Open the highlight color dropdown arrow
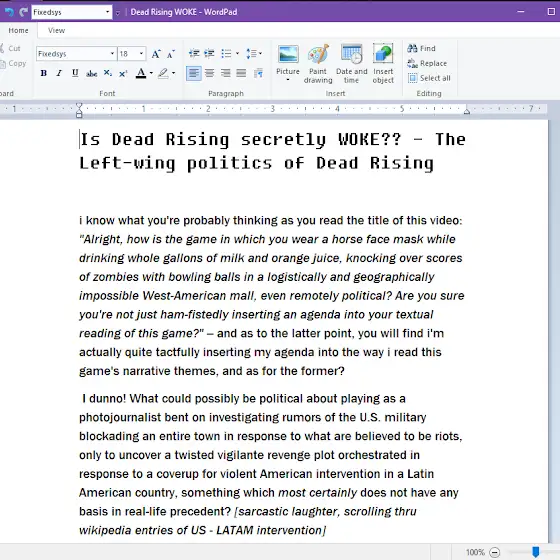Viewport: 560px width, 560px height. [174, 73]
